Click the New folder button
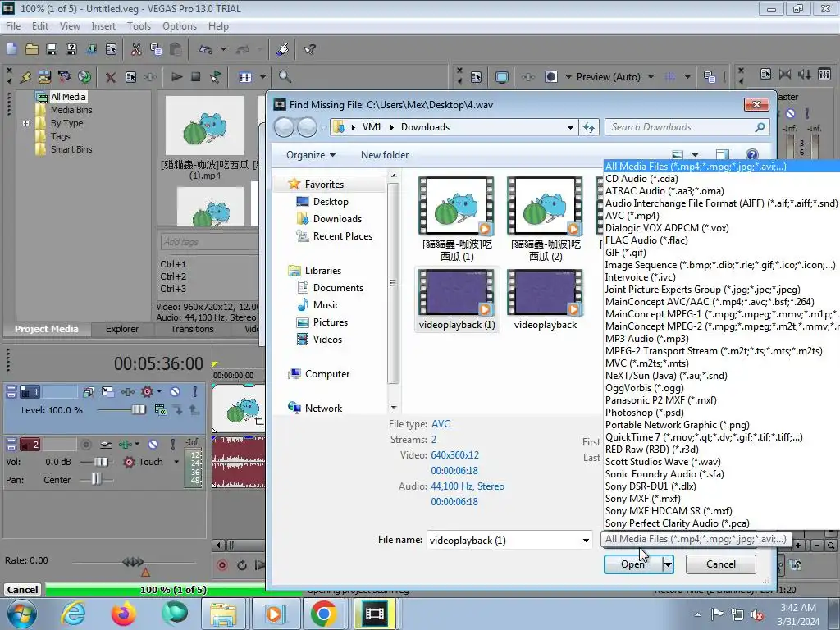 385,155
